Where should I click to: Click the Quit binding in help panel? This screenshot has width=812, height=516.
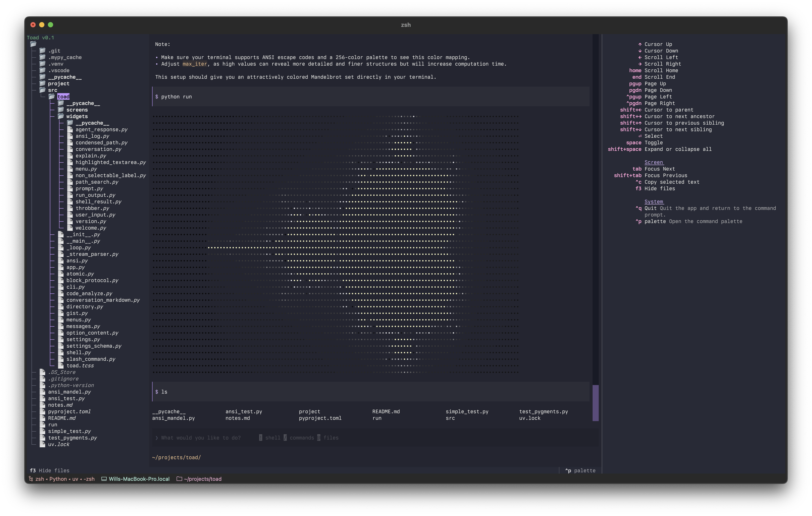click(650, 208)
